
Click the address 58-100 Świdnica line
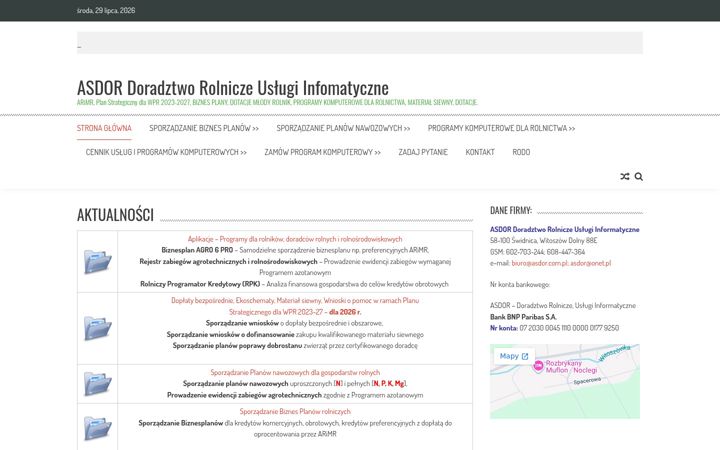tap(544, 240)
